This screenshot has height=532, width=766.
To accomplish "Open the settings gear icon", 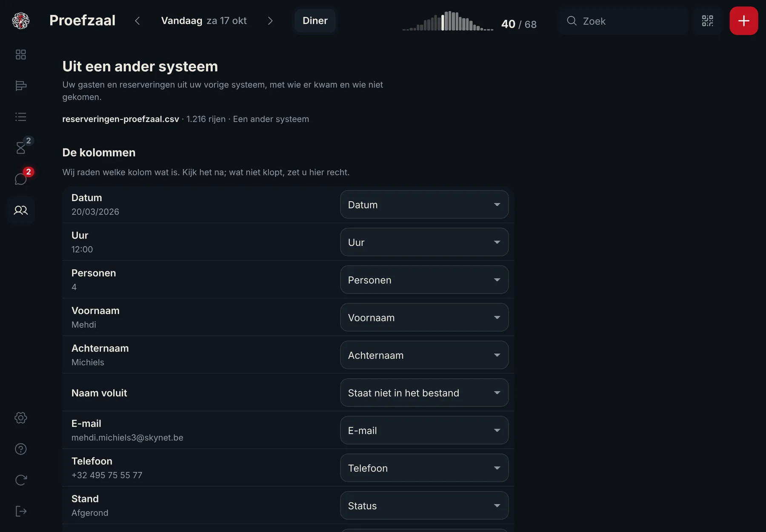I will point(20,418).
